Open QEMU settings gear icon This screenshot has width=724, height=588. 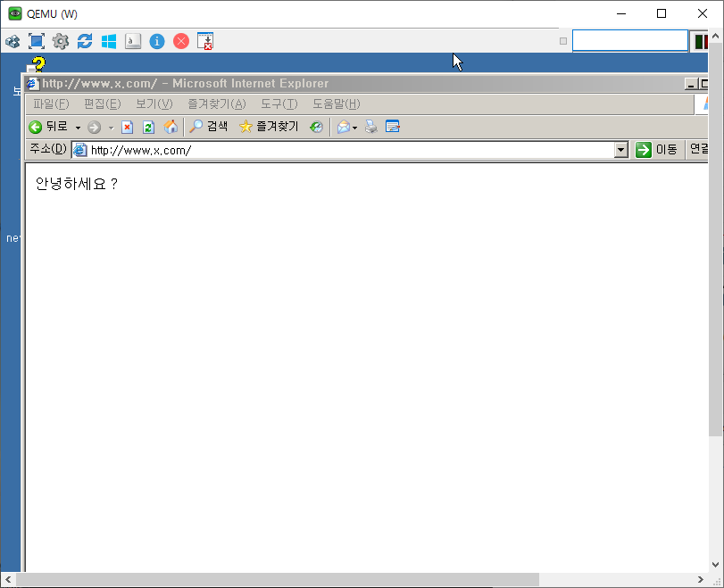click(61, 42)
